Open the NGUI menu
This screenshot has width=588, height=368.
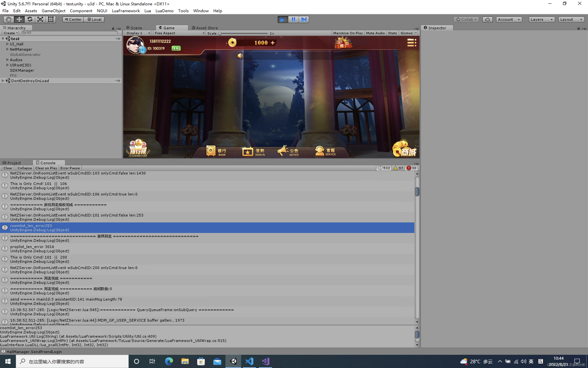tap(102, 11)
